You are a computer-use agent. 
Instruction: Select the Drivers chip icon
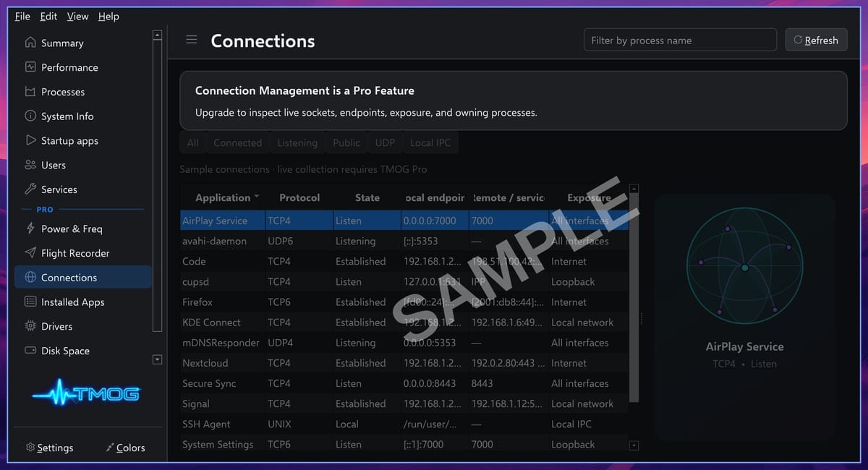(x=30, y=326)
